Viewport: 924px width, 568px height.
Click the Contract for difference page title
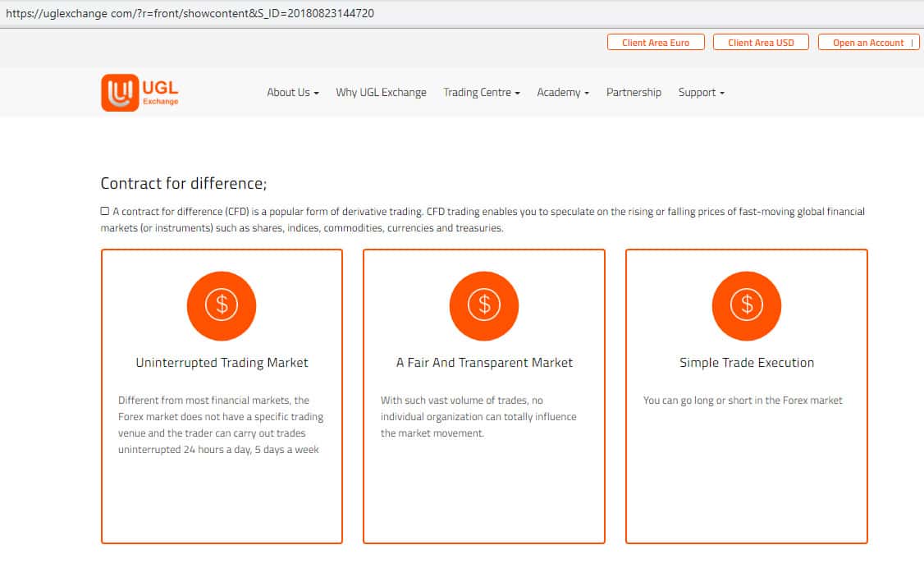(x=184, y=183)
